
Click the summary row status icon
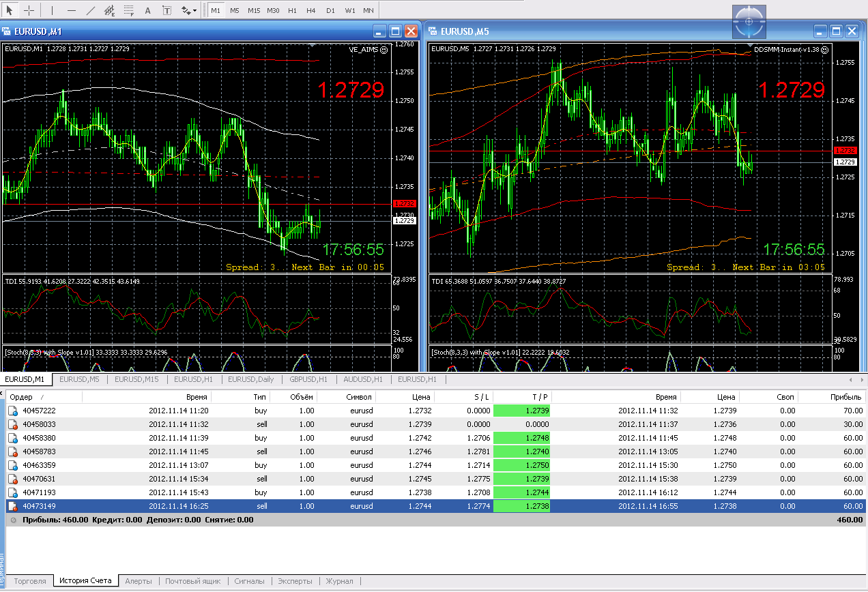pos(13,520)
